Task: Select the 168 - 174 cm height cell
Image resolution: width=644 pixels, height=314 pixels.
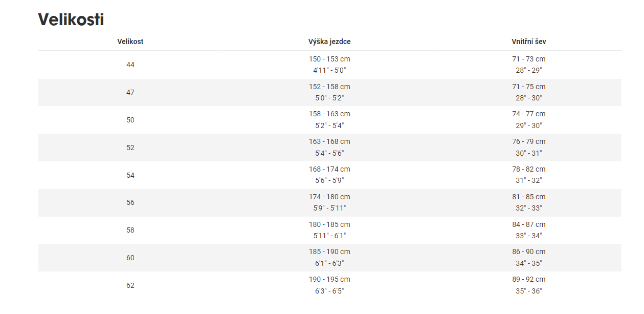Action: coord(329,170)
